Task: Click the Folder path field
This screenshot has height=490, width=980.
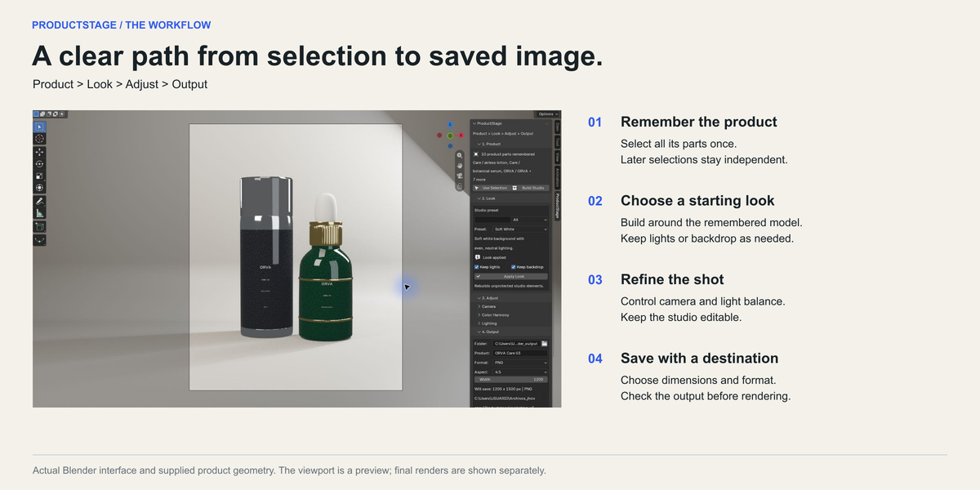Action: pyautogui.click(x=516, y=344)
